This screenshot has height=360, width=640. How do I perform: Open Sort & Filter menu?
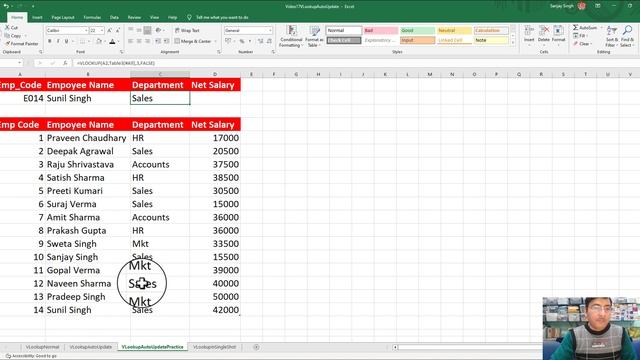coord(611,36)
